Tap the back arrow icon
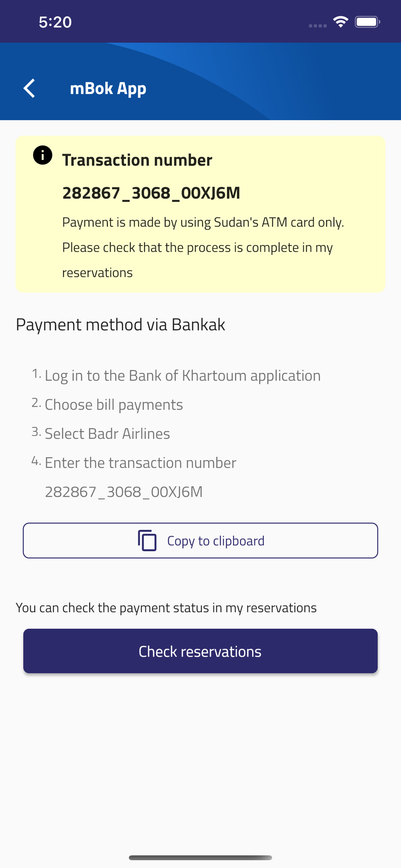Image resolution: width=401 pixels, height=868 pixels. (29, 89)
